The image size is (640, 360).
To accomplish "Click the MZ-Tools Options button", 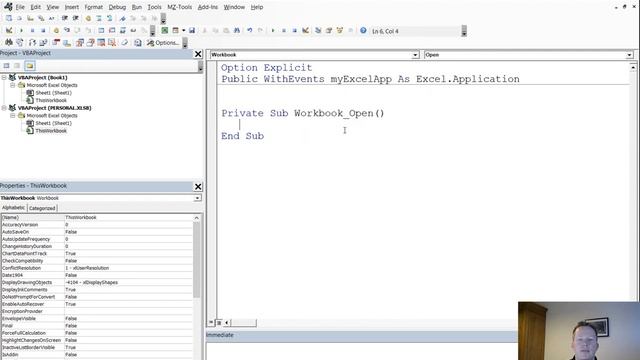I will coord(163,42).
